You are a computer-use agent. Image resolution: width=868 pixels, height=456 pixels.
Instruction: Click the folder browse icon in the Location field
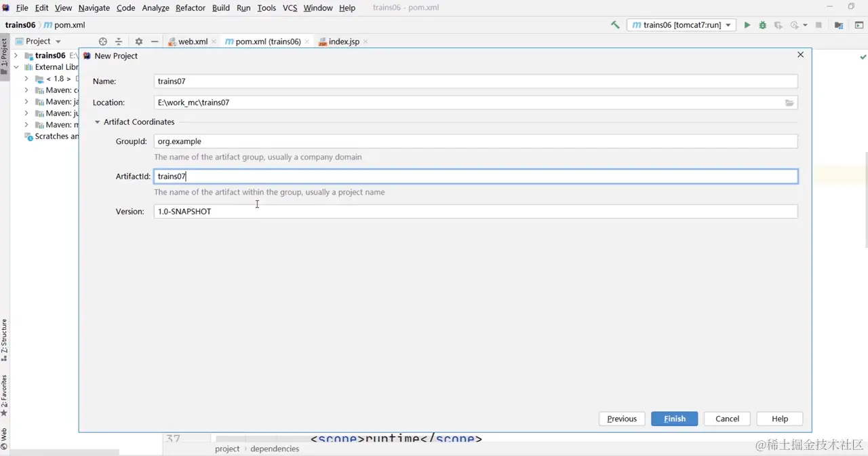[x=789, y=102]
